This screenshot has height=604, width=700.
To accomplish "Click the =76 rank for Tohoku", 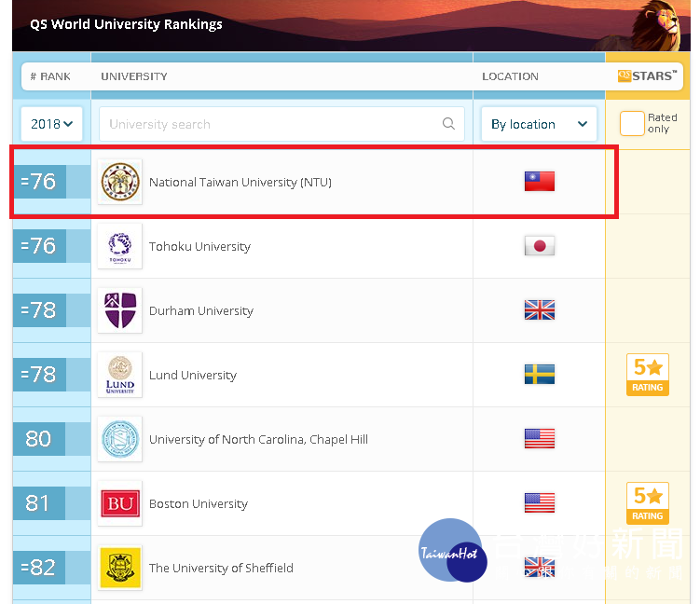I will [x=39, y=246].
